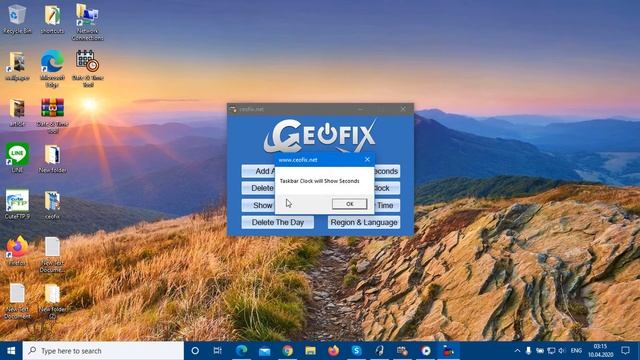The width and height of the screenshot is (640, 360).
Task: Open the Action Center notifications icon
Action: pyautogui.click(x=625, y=351)
